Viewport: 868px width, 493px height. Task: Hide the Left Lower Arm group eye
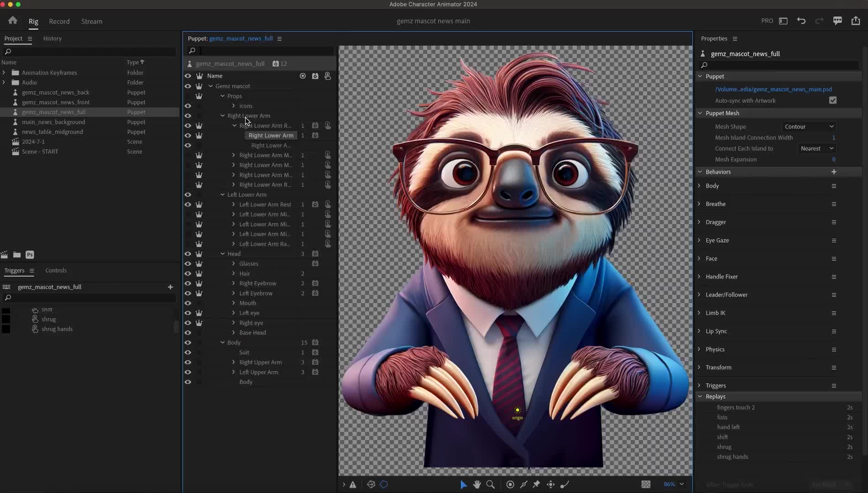point(188,194)
